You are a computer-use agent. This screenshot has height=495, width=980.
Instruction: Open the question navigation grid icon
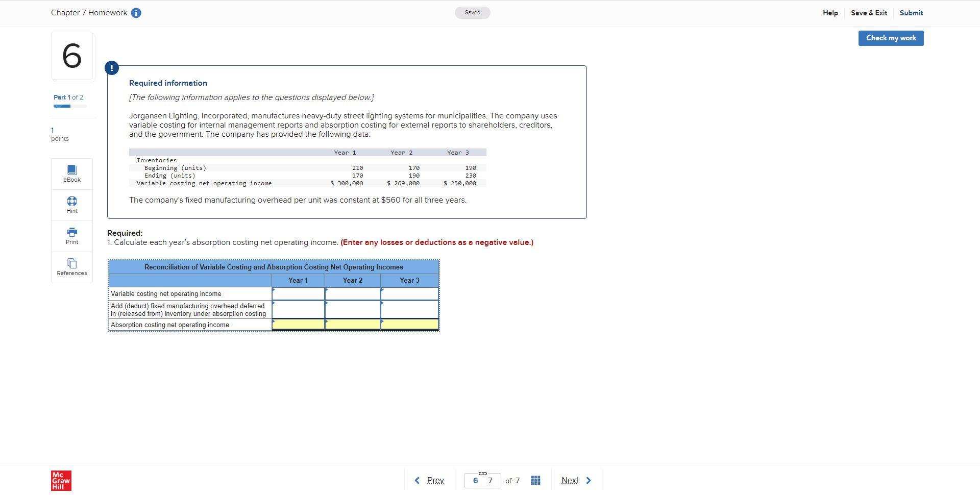(535, 480)
